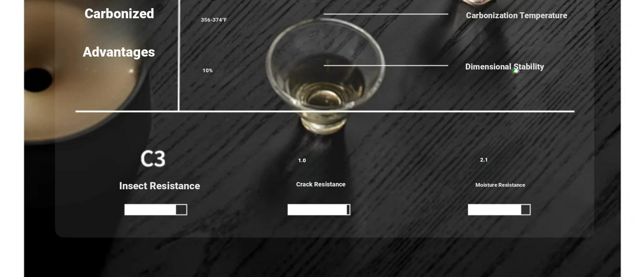Click the C3 rating text
Screen dimensions: 644x277
tap(153, 158)
